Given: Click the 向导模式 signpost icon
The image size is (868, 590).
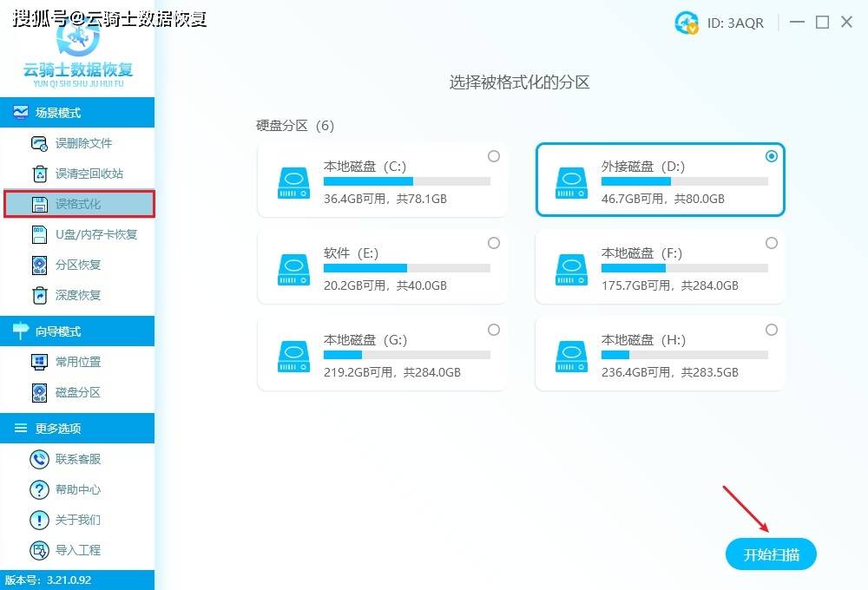Looking at the screenshot, I should tap(21, 331).
